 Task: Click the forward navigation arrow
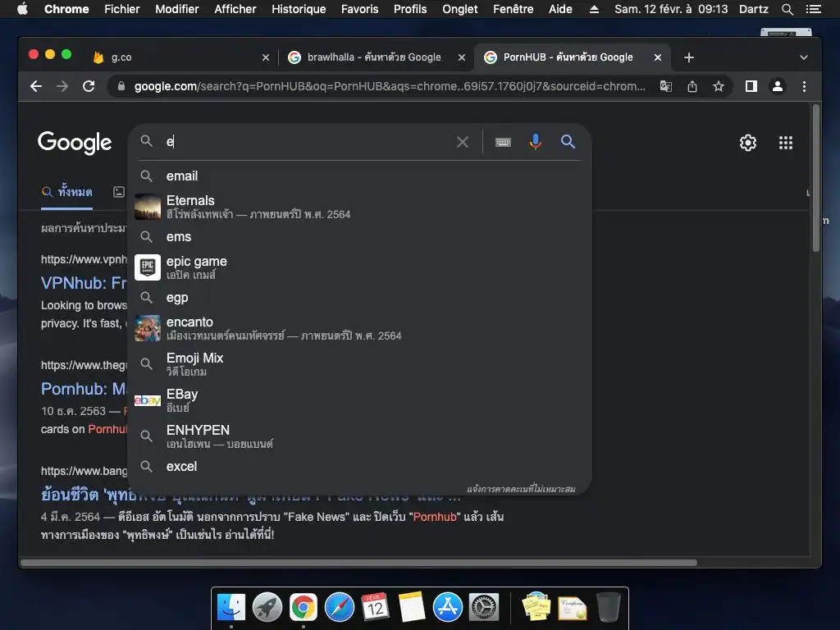coord(62,86)
